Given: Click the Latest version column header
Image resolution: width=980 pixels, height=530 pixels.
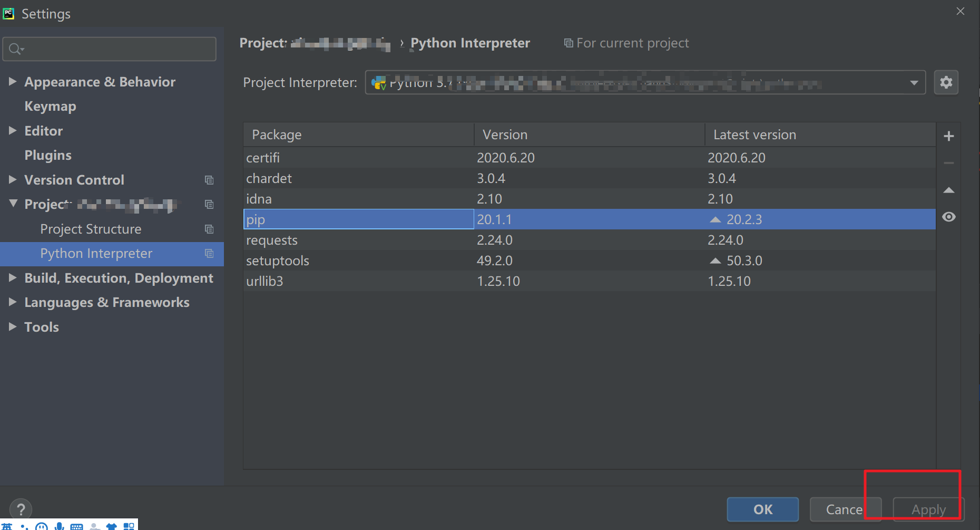Looking at the screenshot, I should pos(820,135).
